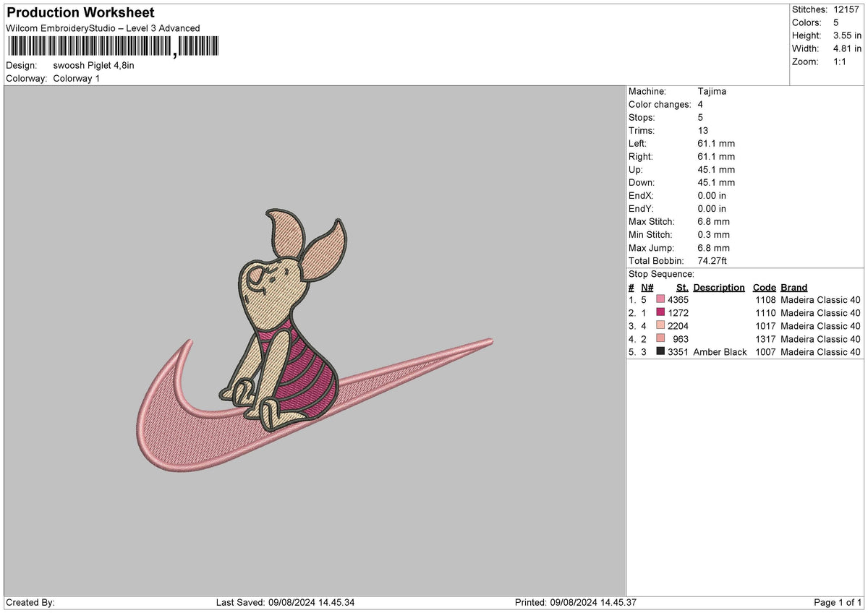Click stitch count 4365 in stop row 1
Viewport: 868px width, 613px height.
tap(678, 300)
